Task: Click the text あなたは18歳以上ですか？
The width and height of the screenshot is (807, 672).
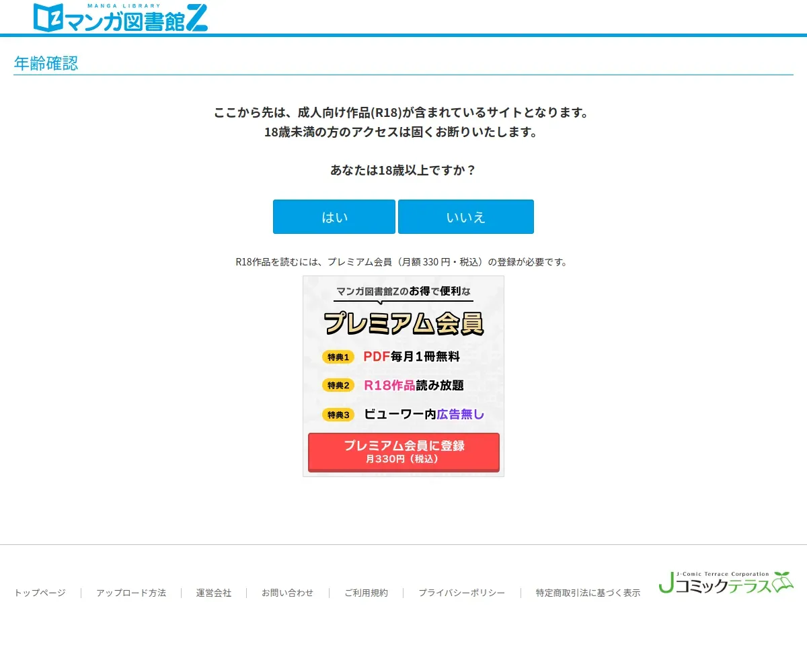Action: click(x=403, y=170)
